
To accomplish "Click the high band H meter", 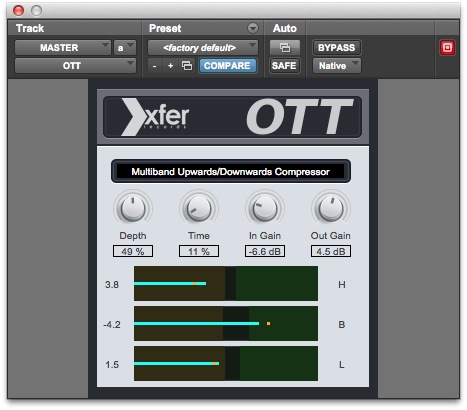I will [226, 284].
